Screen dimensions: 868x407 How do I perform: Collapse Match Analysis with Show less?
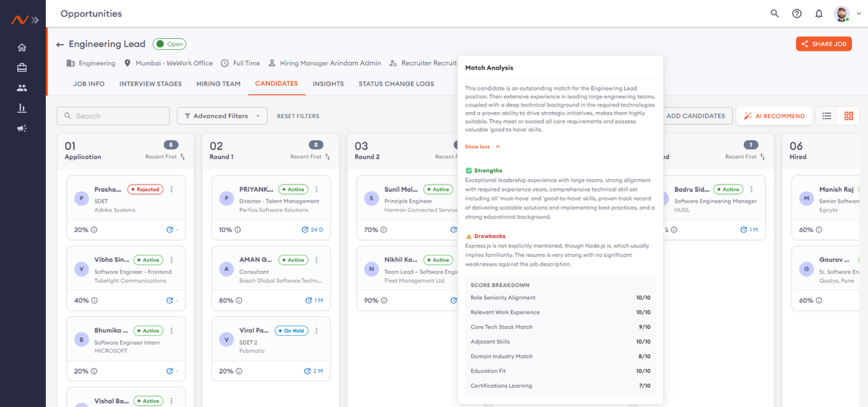(x=482, y=147)
